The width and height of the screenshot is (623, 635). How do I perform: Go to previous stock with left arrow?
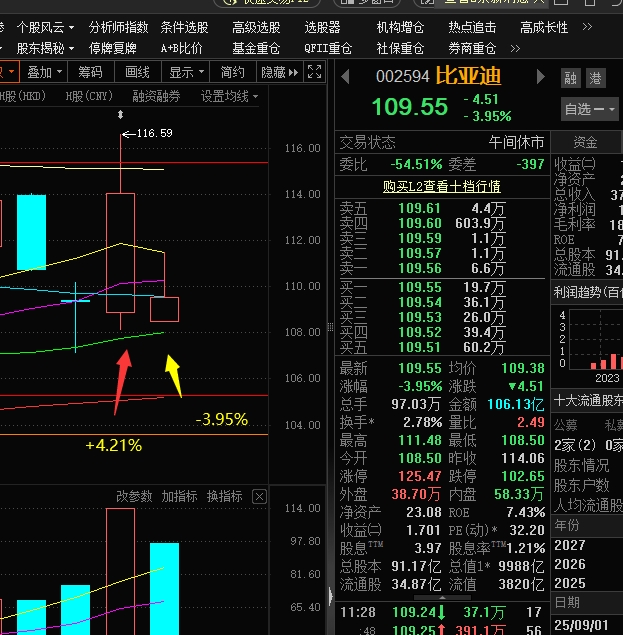coord(346,77)
